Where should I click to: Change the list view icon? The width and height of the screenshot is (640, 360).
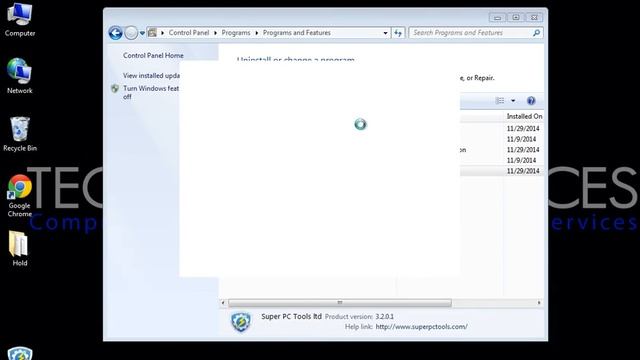pos(500,101)
